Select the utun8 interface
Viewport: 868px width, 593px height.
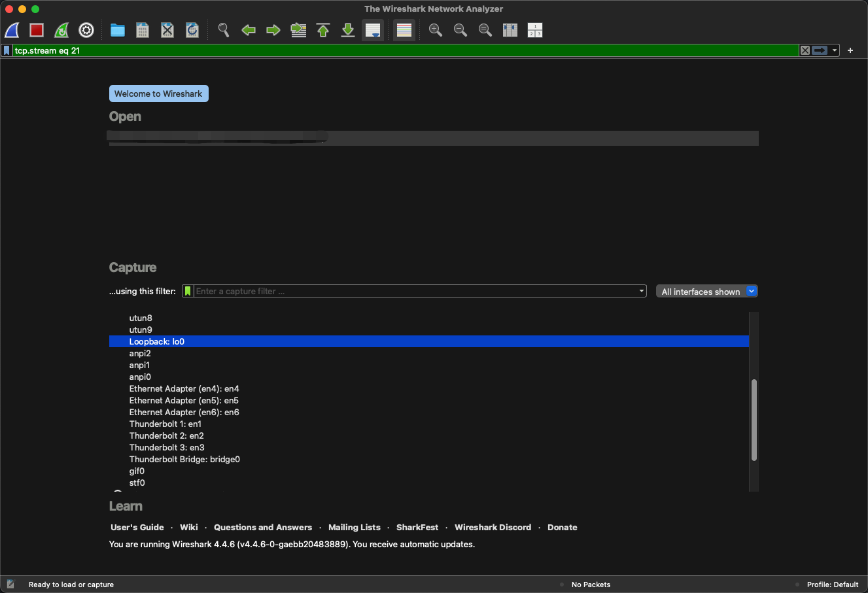click(x=429, y=318)
